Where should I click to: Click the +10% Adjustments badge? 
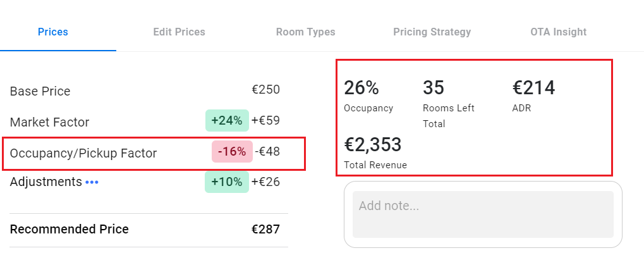(x=227, y=182)
